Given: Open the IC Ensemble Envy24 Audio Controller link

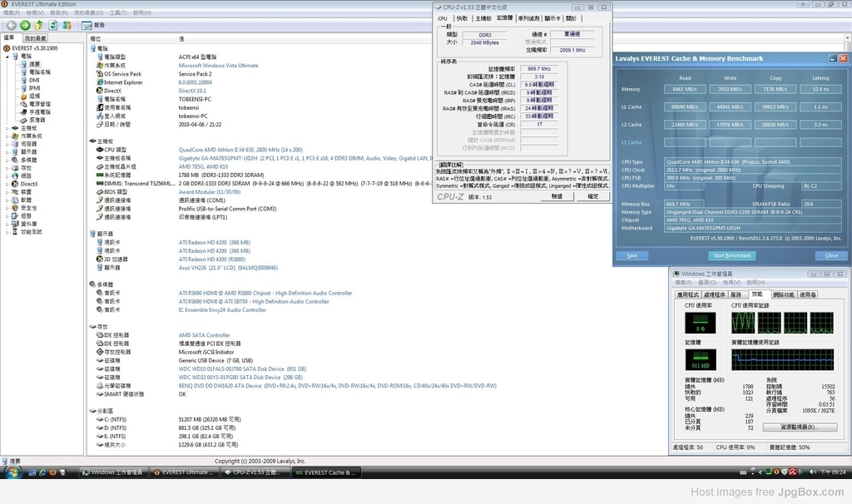Looking at the screenshot, I should (222, 310).
